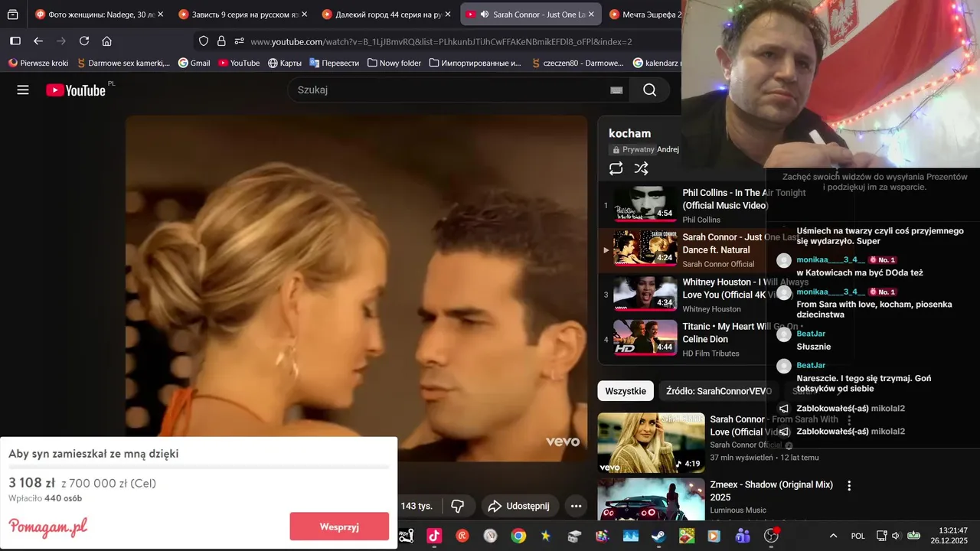
Task: Go to the browser home icon
Action: click(107, 41)
